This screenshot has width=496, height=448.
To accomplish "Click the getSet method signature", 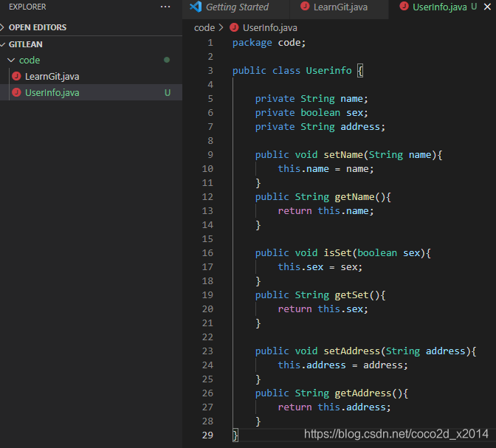I will point(320,295).
